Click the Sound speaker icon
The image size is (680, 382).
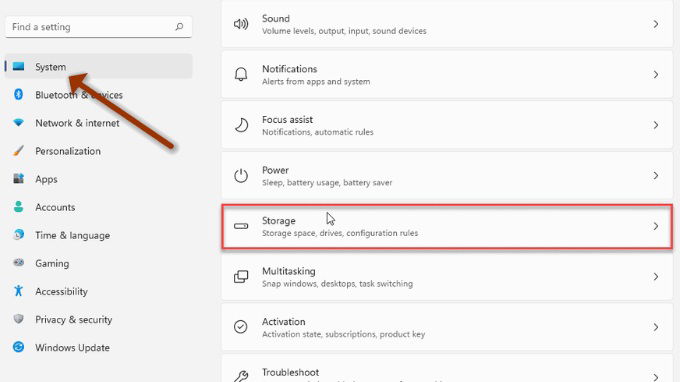coord(241,24)
